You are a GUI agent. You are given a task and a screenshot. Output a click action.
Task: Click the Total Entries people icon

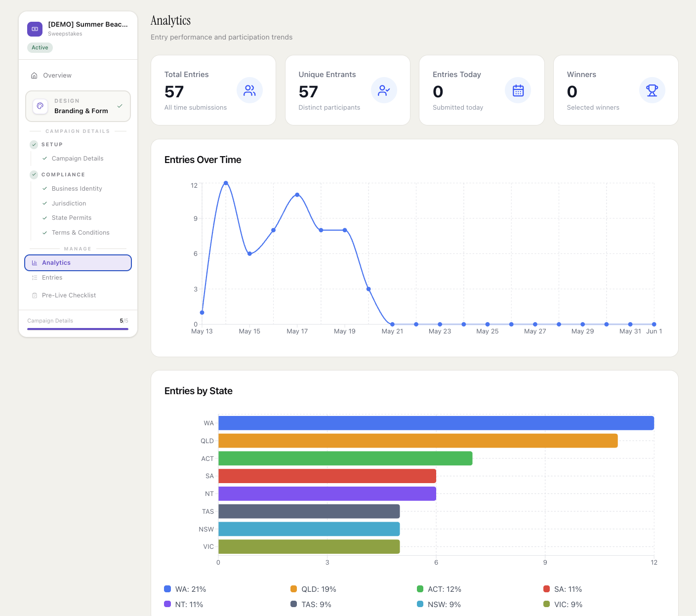[249, 90]
